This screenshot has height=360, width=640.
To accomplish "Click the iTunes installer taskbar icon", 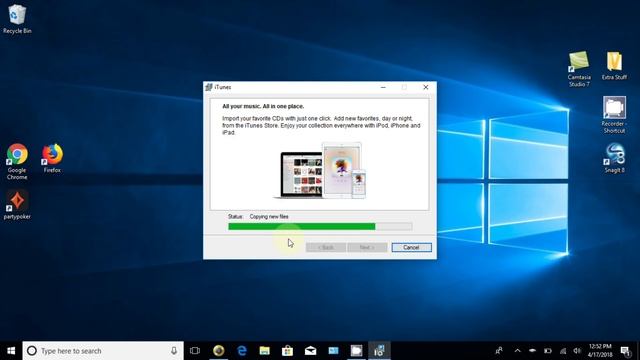I will pos(379,351).
